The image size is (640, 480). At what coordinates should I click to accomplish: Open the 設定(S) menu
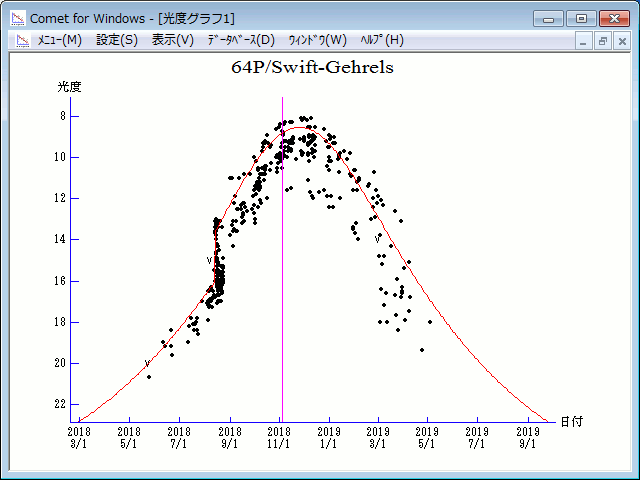coord(117,40)
